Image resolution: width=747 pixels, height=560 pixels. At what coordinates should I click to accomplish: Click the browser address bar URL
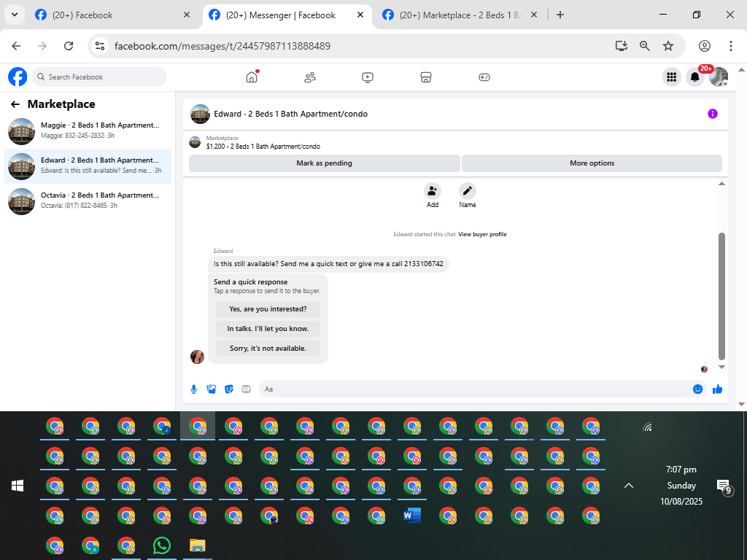[222, 46]
